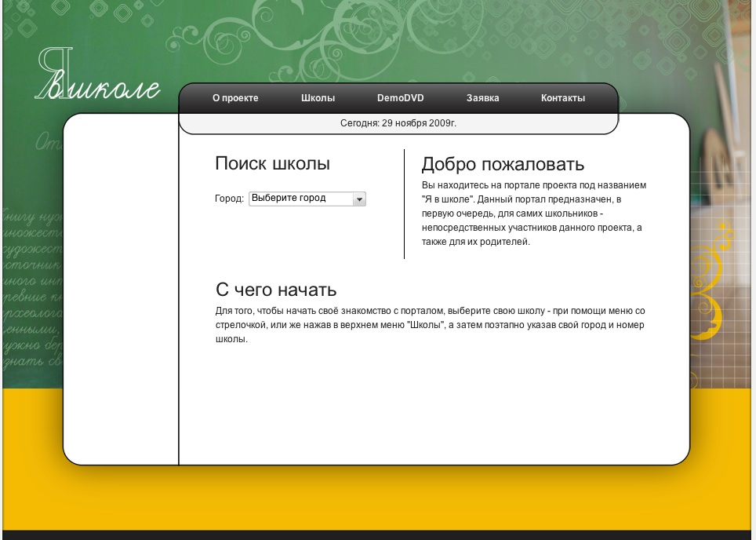Click the "Добро пожаловать" heading
Image resolution: width=756 pixels, height=540 pixels.
tap(503, 164)
